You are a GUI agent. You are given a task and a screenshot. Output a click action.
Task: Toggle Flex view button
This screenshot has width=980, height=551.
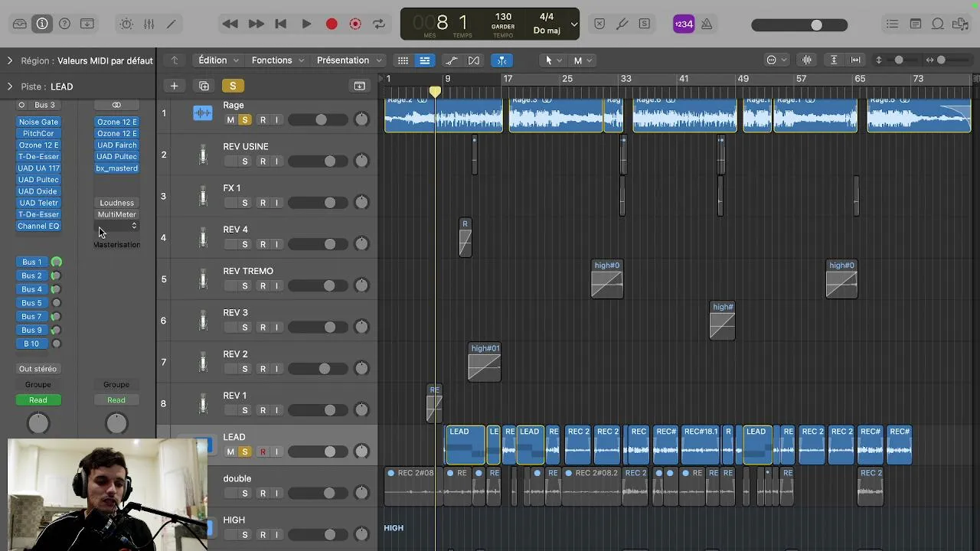coord(474,60)
